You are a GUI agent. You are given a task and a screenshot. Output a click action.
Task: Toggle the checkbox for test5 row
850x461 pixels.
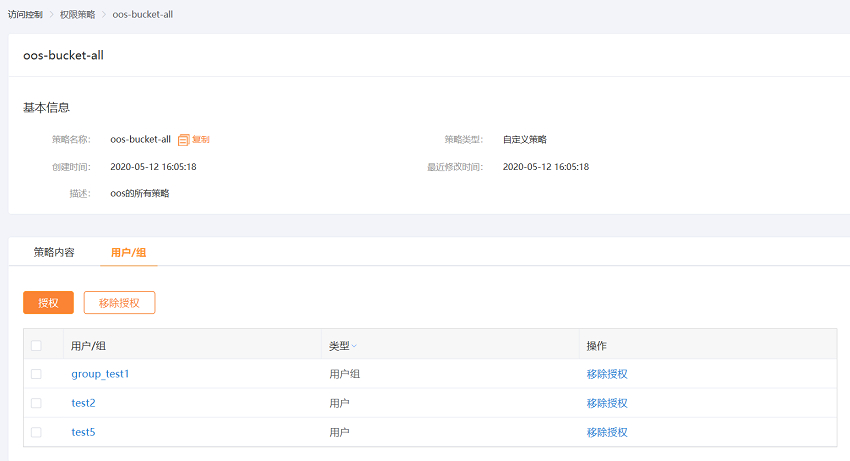coord(36,432)
